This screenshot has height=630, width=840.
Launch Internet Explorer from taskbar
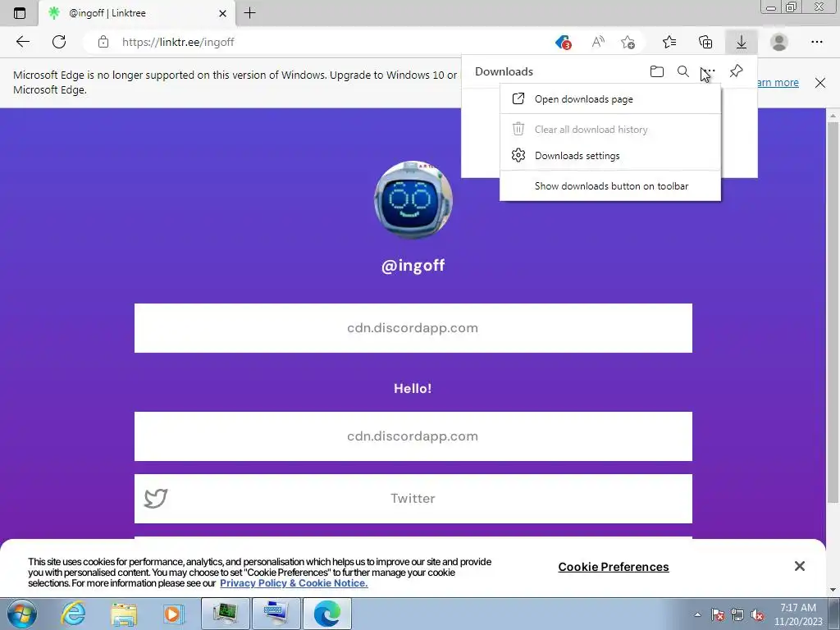click(x=73, y=614)
